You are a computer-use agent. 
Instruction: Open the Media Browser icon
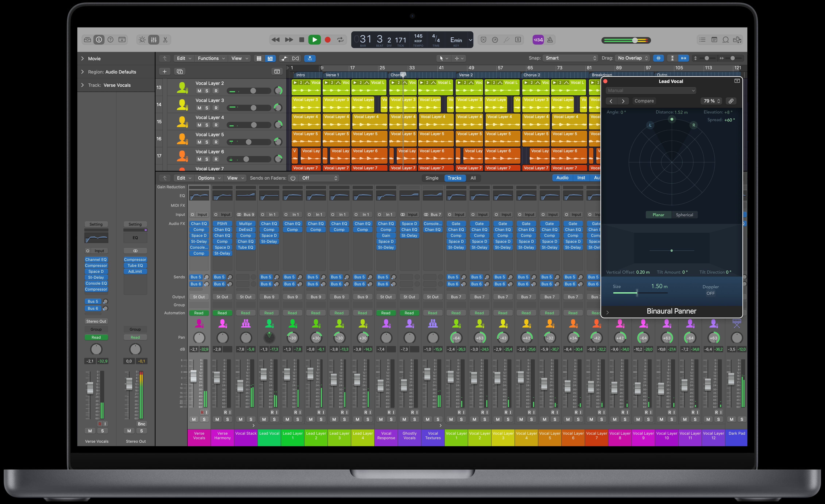point(737,40)
